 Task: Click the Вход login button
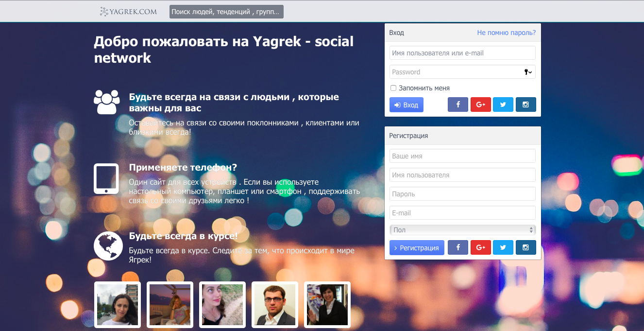pyautogui.click(x=407, y=105)
